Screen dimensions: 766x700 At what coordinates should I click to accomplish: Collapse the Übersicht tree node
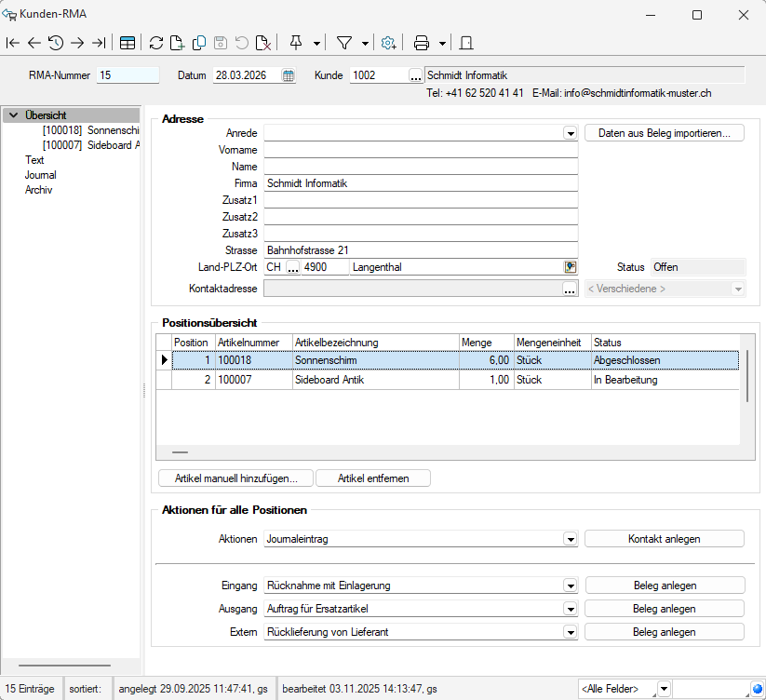point(13,115)
